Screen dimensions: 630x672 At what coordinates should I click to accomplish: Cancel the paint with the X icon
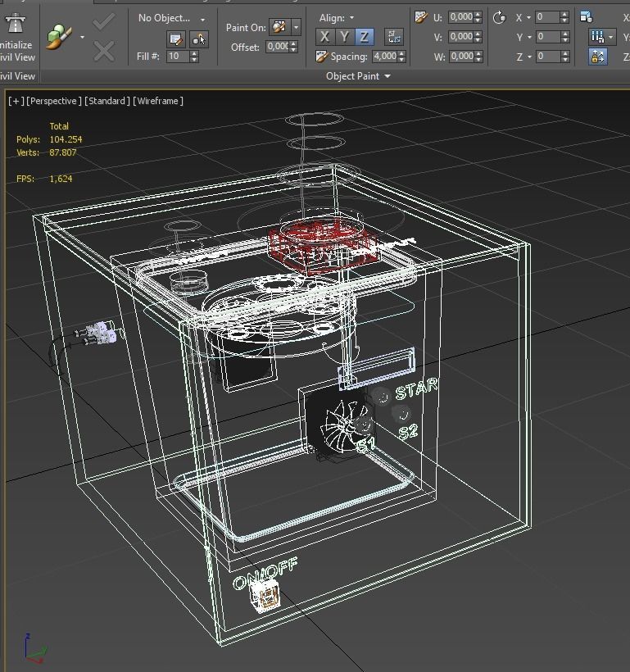pos(104,52)
